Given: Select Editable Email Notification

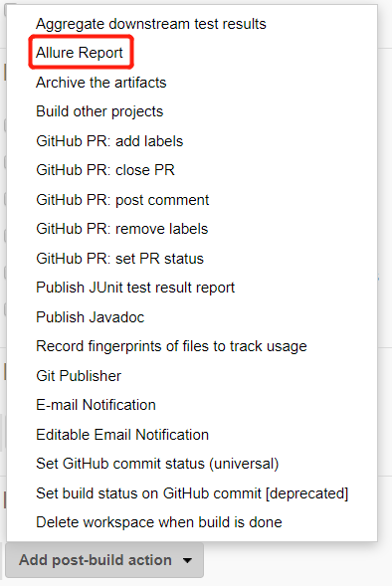Looking at the screenshot, I should tap(122, 434).
